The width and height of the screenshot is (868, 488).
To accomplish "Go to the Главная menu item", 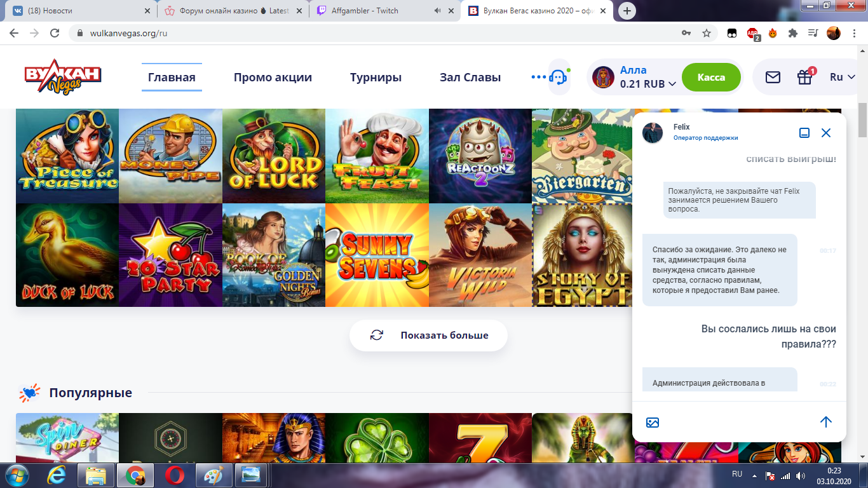I will click(172, 78).
